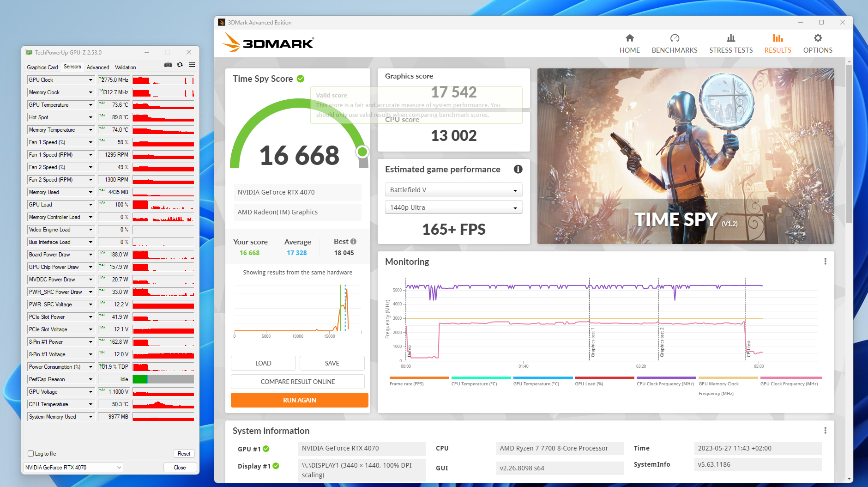The image size is (868, 487).
Task: Click the 3DMark title bar app icon
Action: (x=222, y=22)
